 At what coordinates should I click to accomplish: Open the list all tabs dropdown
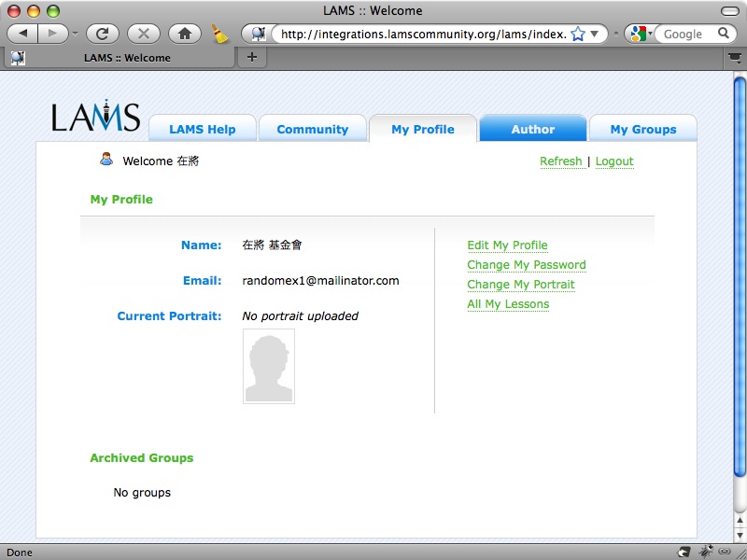734,57
